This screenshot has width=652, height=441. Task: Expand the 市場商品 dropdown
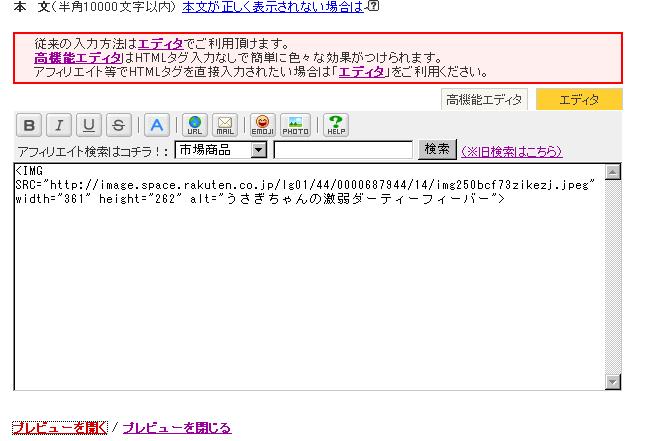point(259,150)
